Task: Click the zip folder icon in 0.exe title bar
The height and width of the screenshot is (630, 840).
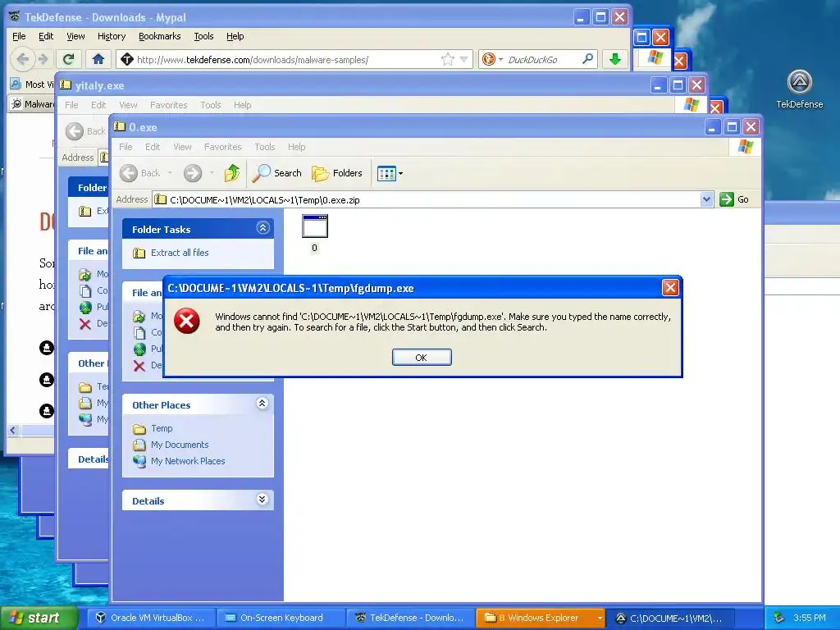Action: pos(120,127)
